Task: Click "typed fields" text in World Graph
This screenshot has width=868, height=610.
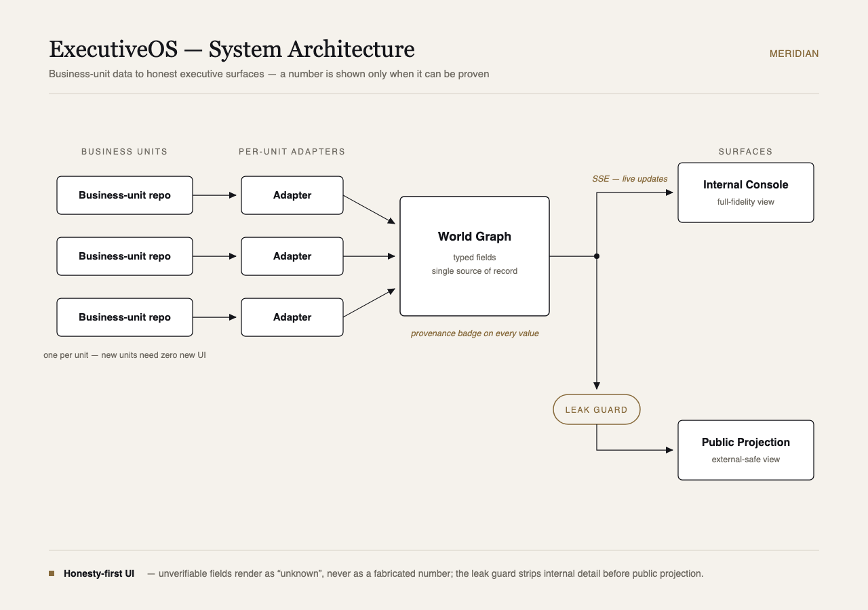Action: [475, 258]
